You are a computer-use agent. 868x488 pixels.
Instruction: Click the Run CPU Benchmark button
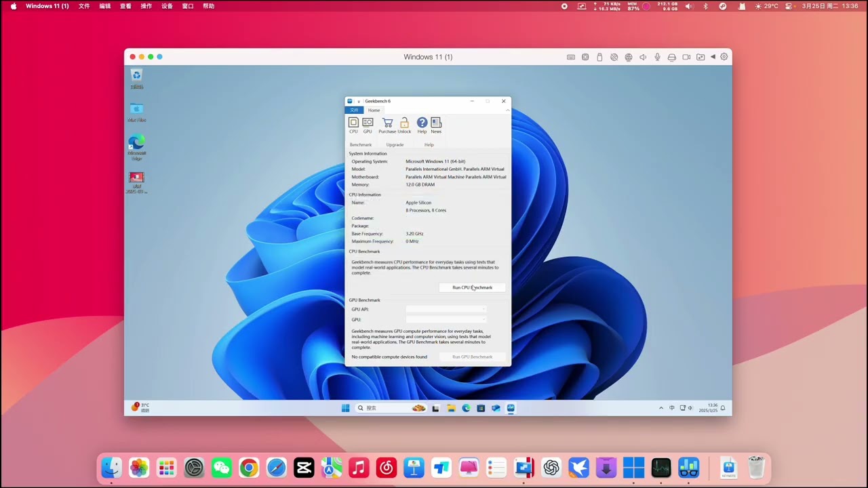point(472,287)
